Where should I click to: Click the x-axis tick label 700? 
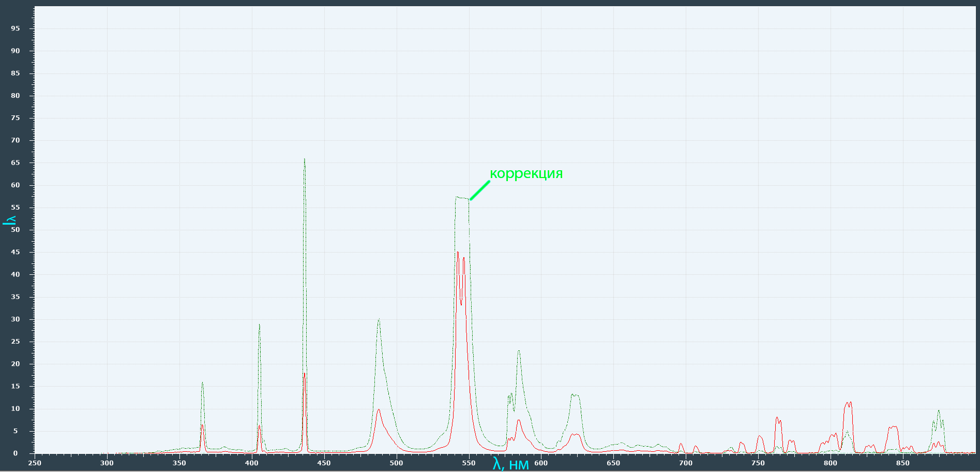point(686,463)
